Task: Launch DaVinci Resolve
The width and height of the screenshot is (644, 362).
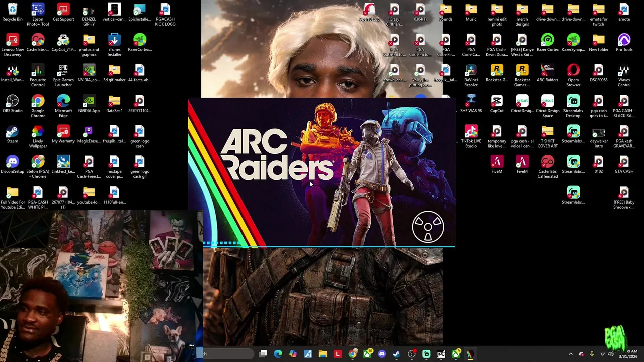Action: point(471,76)
